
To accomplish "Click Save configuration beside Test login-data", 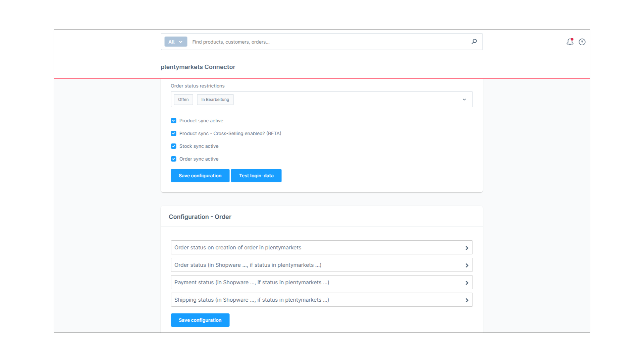I will 200,176.
